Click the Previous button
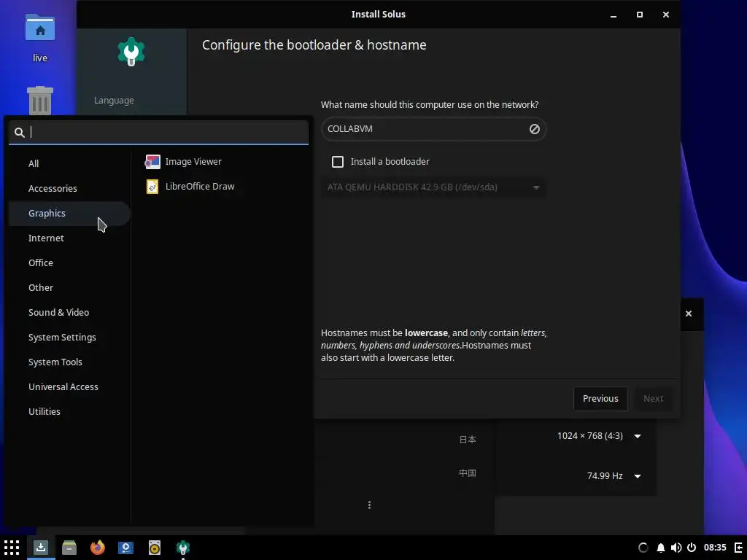Image resolution: width=747 pixels, height=560 pixels. (x=600, y=399)
